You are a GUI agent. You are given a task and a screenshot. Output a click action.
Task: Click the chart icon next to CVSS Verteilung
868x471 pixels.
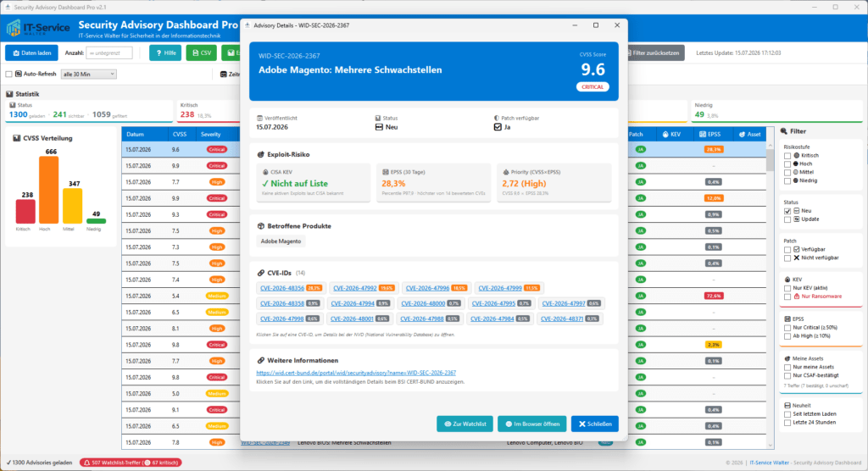(x=17, y=138)
